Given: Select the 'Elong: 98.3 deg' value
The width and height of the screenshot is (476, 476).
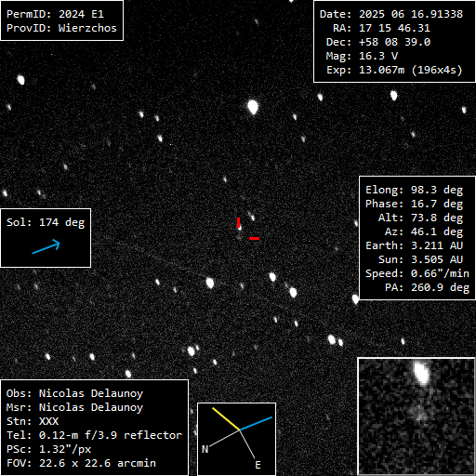Looking at the screenshot, I should 415,190.
